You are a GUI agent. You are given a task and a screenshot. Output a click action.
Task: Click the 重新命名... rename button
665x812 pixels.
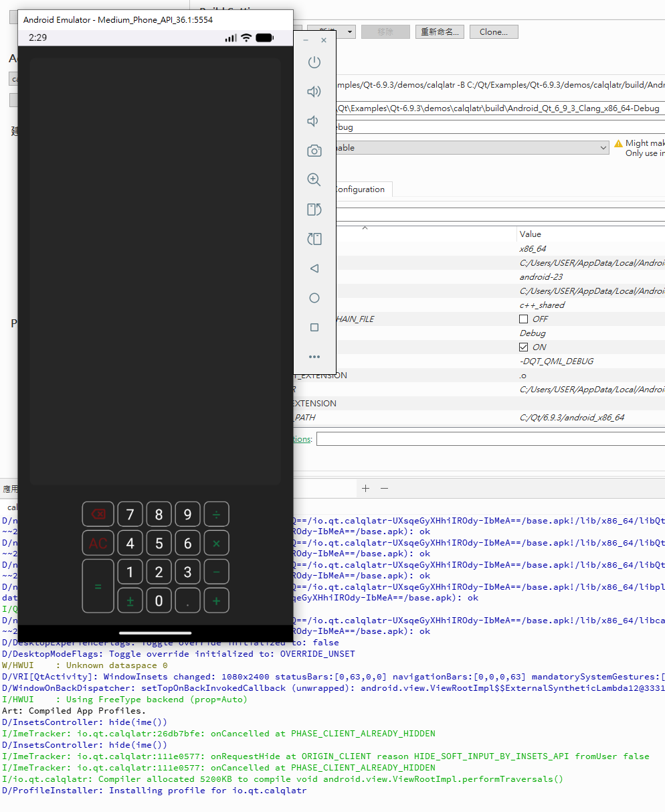coord(440,31)
